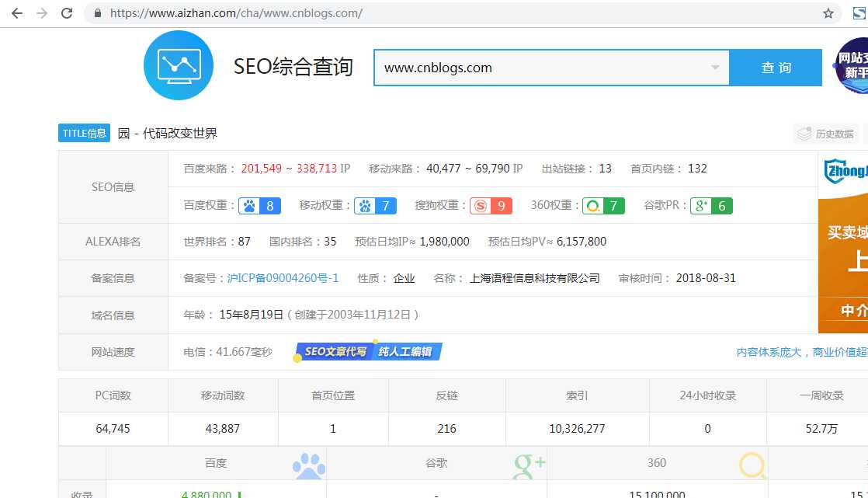The image size is (868, 498).
Task: Open 历史数据 history data button
Action: [825, 134]
